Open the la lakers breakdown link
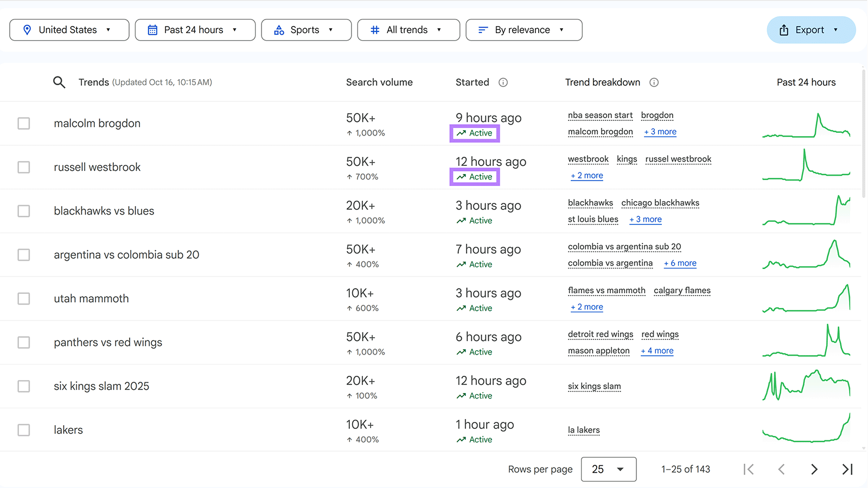This screenshot has width=868, height=488. [x=584, y=430]
